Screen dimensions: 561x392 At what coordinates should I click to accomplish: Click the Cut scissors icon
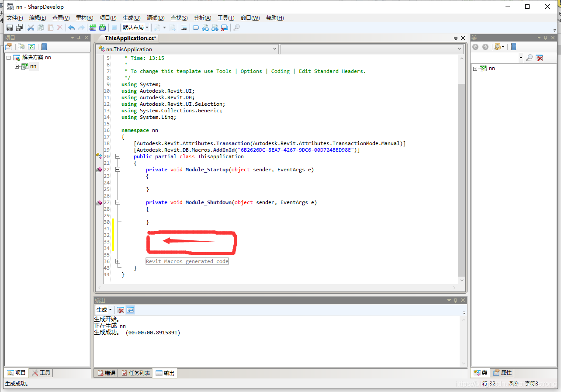click(31, 28)
